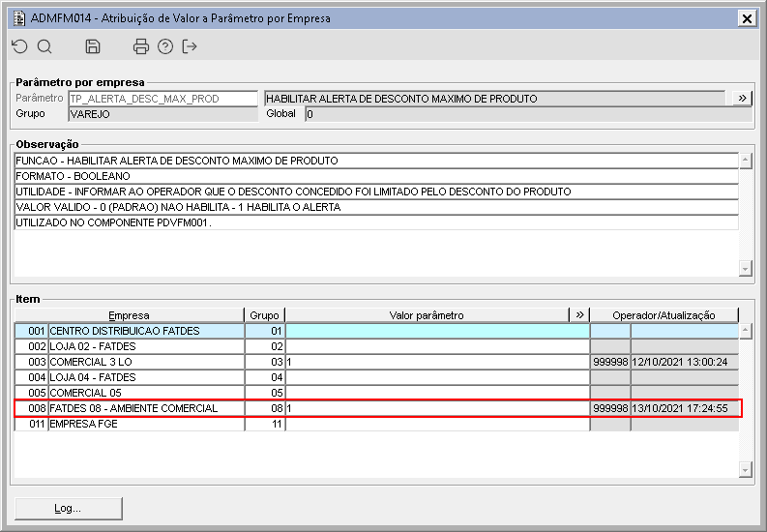Click empresa code 003 cell

[31, 362]
